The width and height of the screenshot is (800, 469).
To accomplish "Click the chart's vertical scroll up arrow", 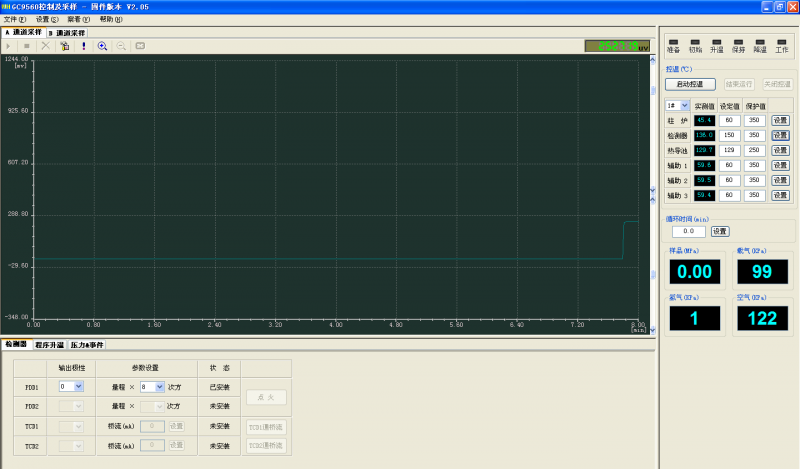I will (653, 60).
